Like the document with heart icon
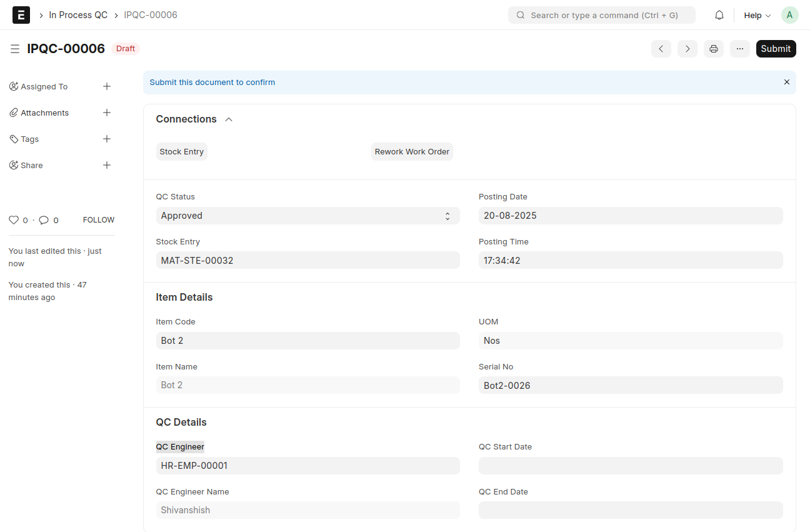This screenshot has width=810, height=532. coord(14,220)
